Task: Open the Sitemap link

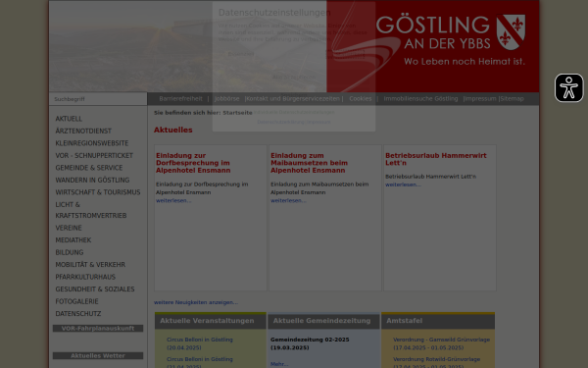Action: pos(512,99)
